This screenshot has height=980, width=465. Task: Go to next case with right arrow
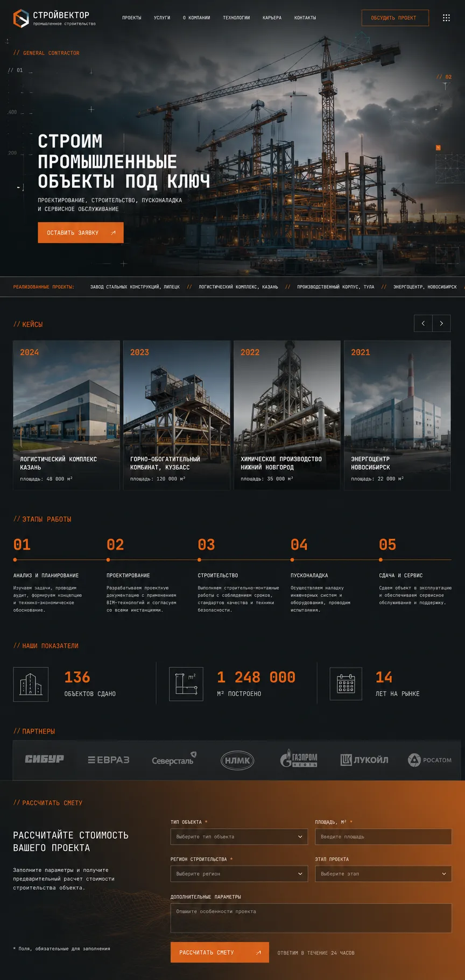point(441,323)
